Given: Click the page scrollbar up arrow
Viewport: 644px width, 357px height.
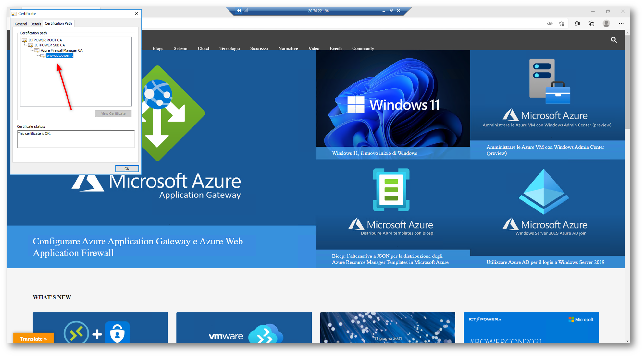Looking at the screenshot, I should point(627,33).
